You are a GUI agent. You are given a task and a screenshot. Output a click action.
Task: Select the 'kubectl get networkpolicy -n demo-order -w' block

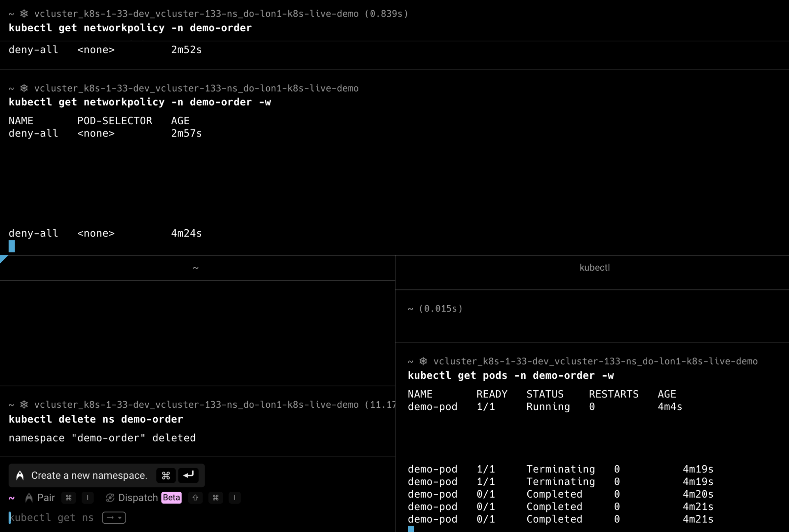140,102
